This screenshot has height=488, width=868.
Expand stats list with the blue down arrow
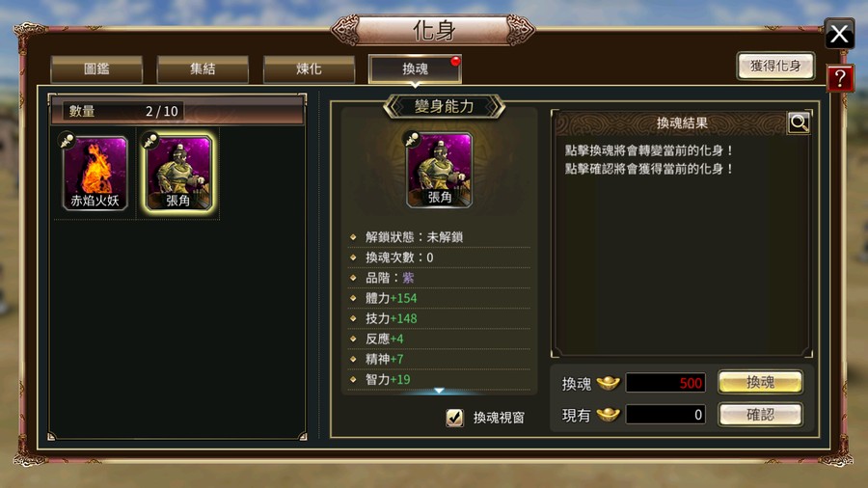click(x=439, y=391)
